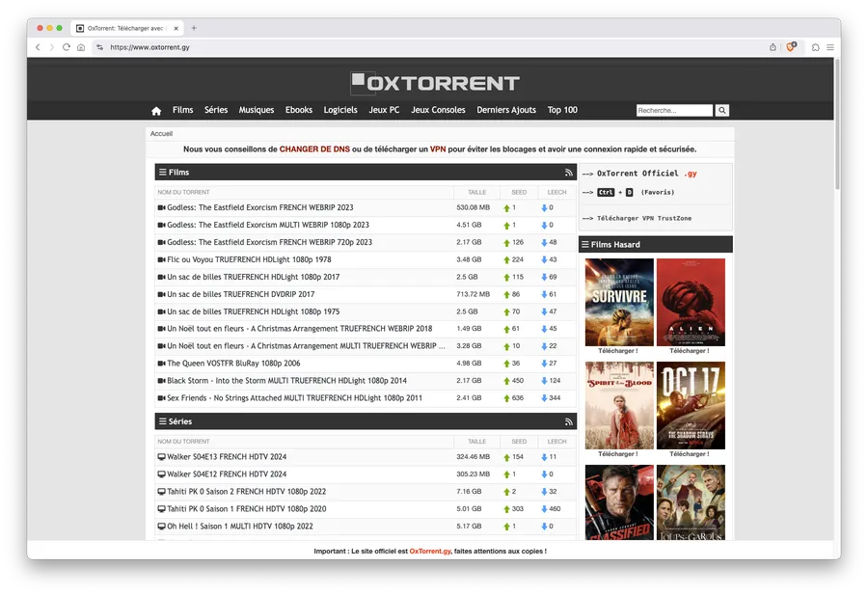This screenshot has height=595, width=868.
Task: Open Un sac de billes HDLight 1080p 1975
Action: pos(254,311)
